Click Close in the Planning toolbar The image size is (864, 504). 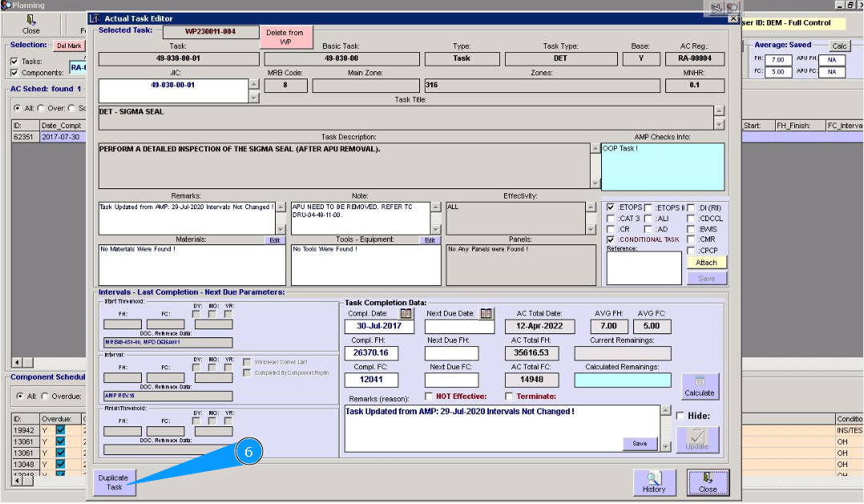(x=30, y=24)
